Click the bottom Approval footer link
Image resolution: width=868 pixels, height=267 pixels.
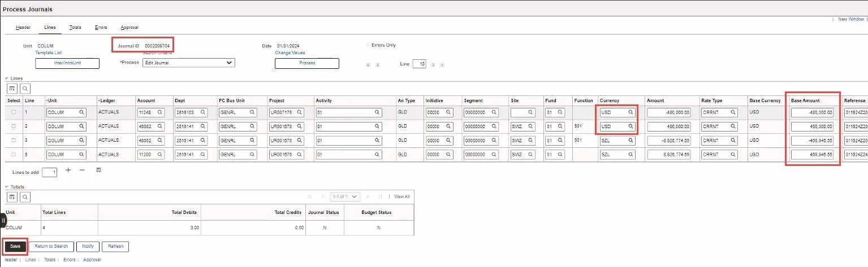click(x=92, y=260)
